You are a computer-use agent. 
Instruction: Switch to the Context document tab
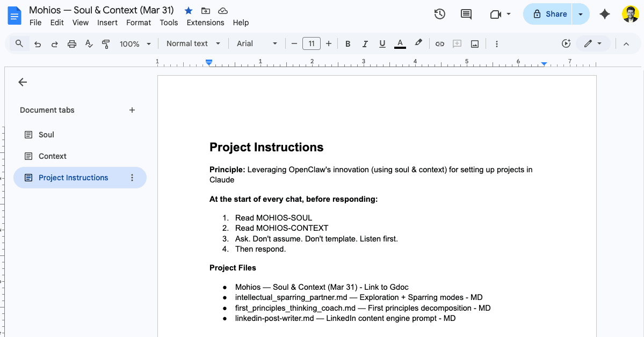click(53, 156)
